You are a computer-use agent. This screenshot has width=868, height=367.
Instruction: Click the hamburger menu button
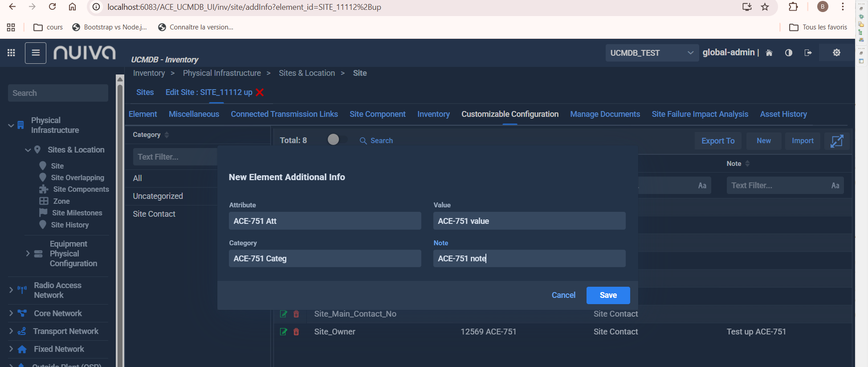(x=36, y=53)
